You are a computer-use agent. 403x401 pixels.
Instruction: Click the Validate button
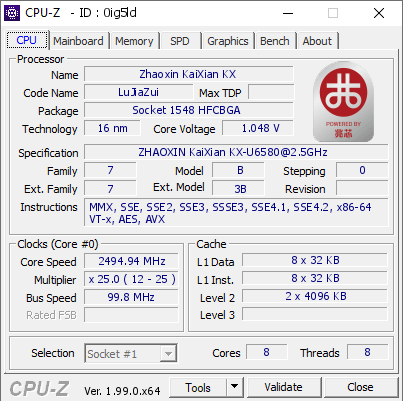click(284, 388)
